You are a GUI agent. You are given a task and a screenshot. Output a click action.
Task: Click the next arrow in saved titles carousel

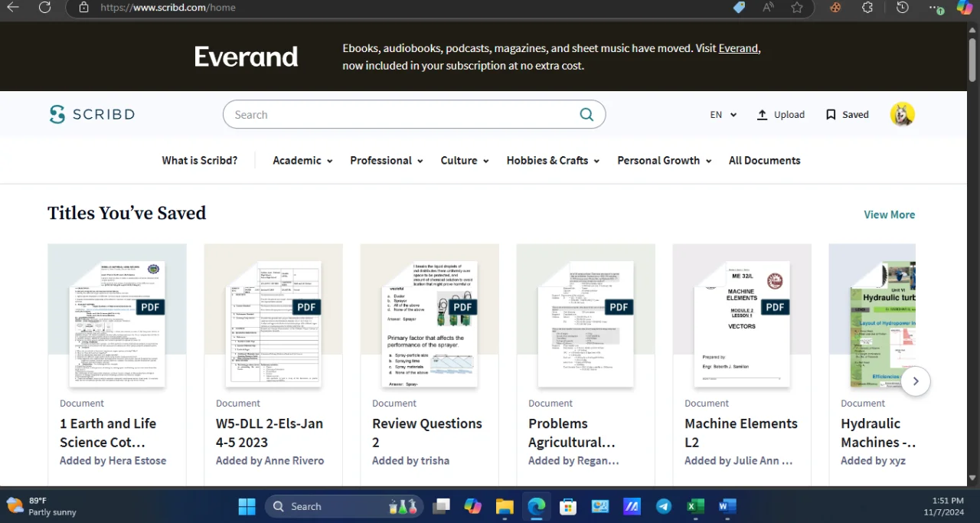(x=916, y=381)
